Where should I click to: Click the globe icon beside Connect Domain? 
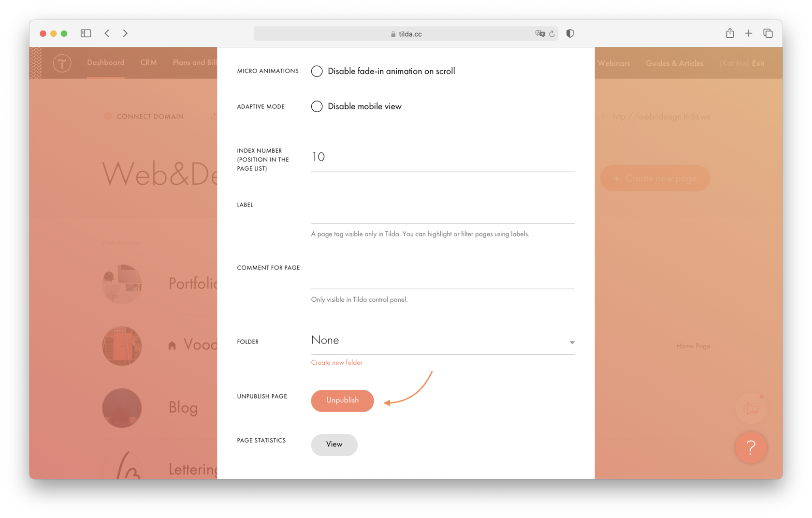tap(107, 116)
